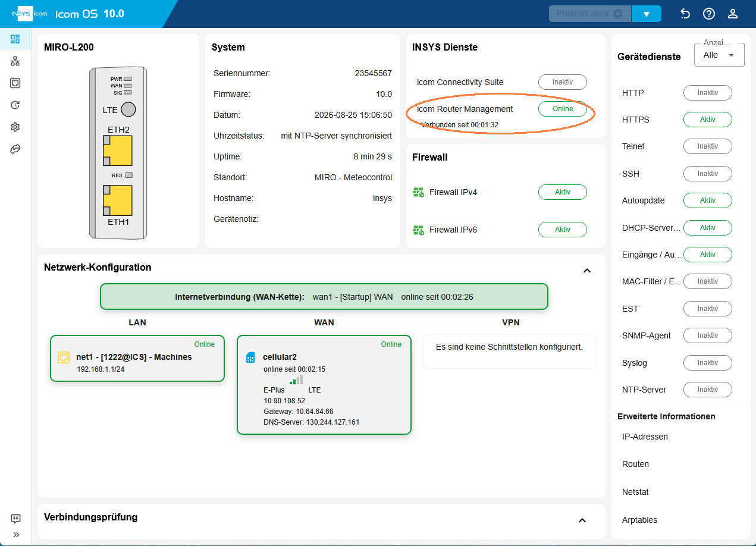Click the cellular2 SIM card icon

[x=250, y=357]
